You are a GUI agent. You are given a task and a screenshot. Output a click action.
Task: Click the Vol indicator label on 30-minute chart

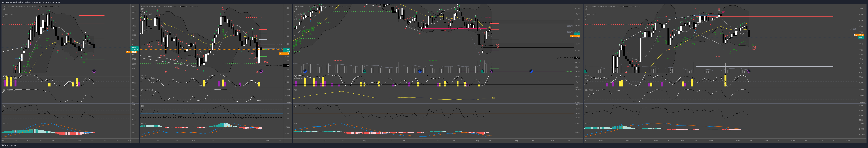[586, 19]
